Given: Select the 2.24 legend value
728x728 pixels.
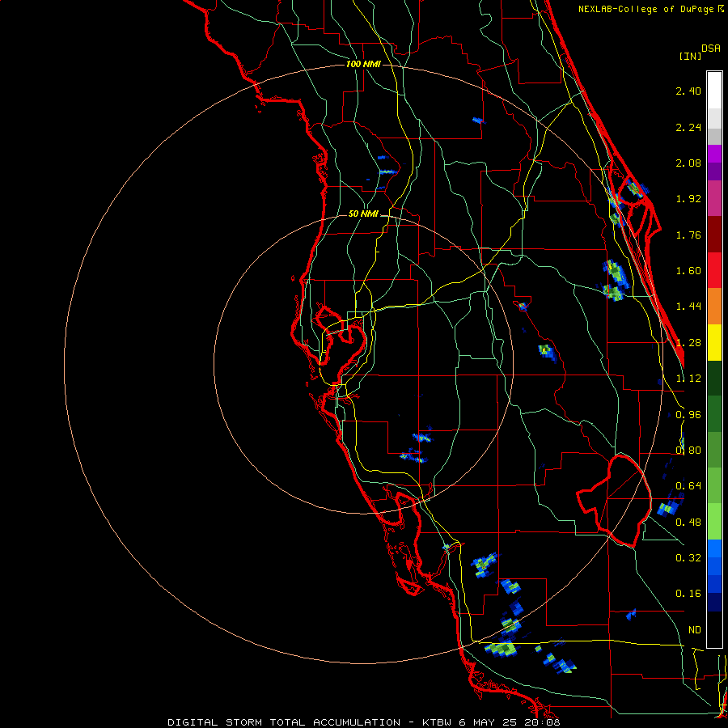Looking at the screenshot, I should pos(688,127).
